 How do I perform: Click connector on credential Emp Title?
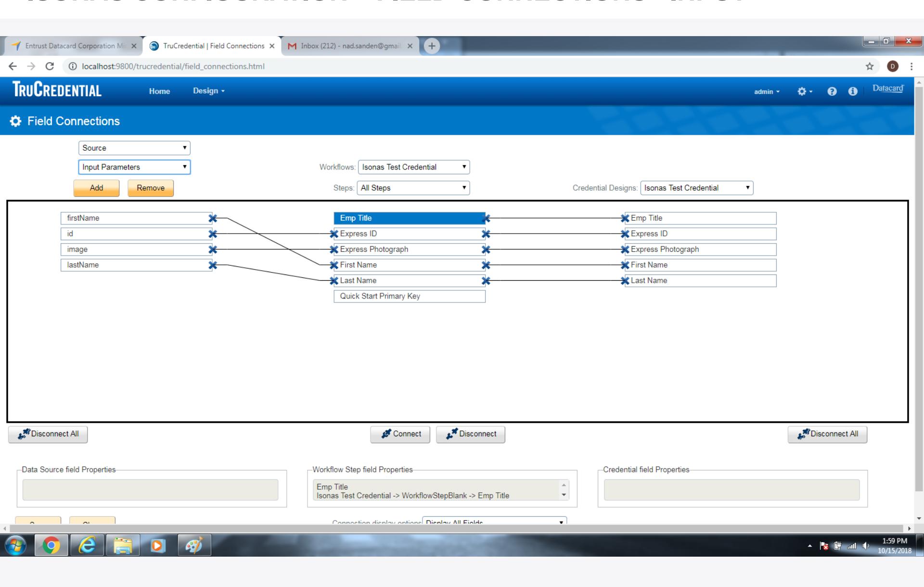pos(625,218)
